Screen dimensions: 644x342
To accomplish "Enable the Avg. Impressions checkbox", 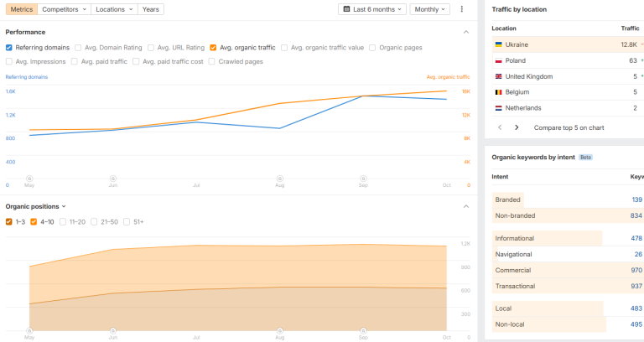I will tap(9, 61).
